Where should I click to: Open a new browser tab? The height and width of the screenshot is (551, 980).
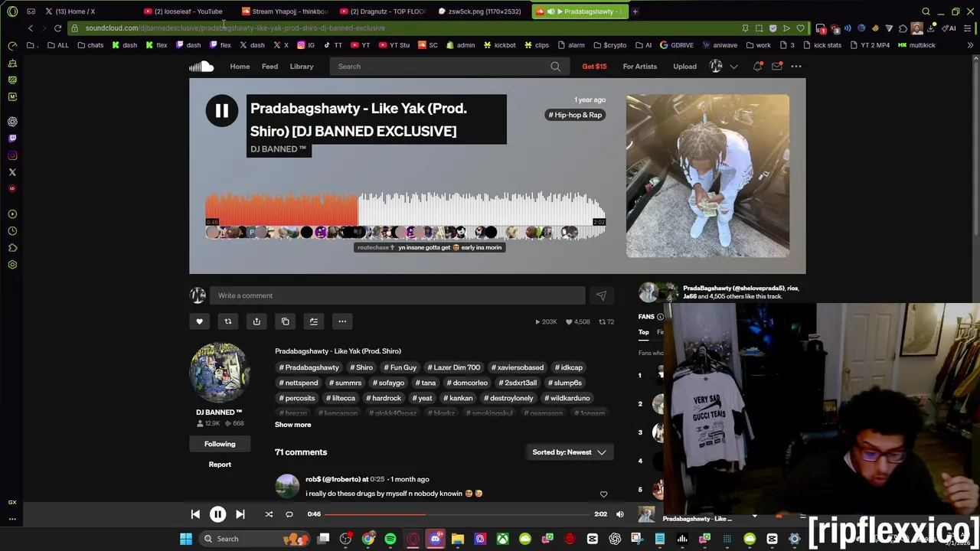tap(635, 11)
